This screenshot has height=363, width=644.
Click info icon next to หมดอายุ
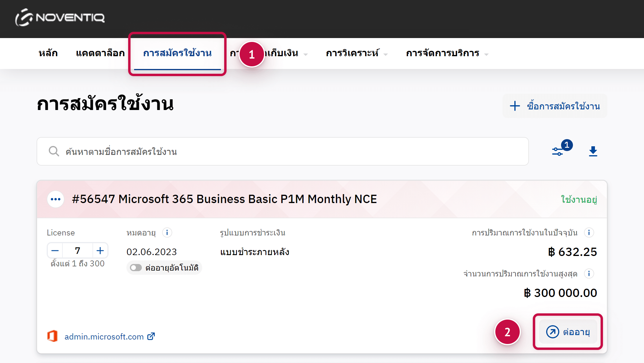[167, 232]
